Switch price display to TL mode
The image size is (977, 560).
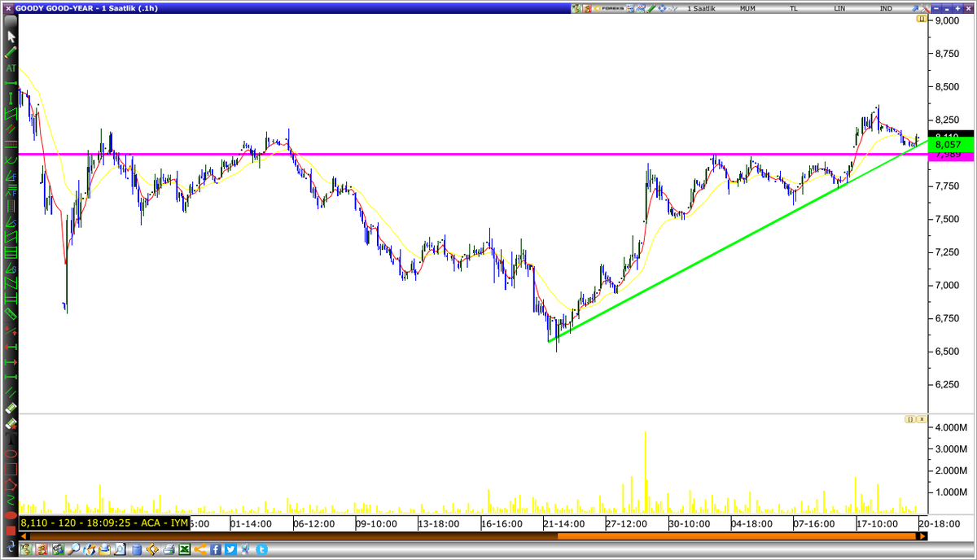click(795, 7)
